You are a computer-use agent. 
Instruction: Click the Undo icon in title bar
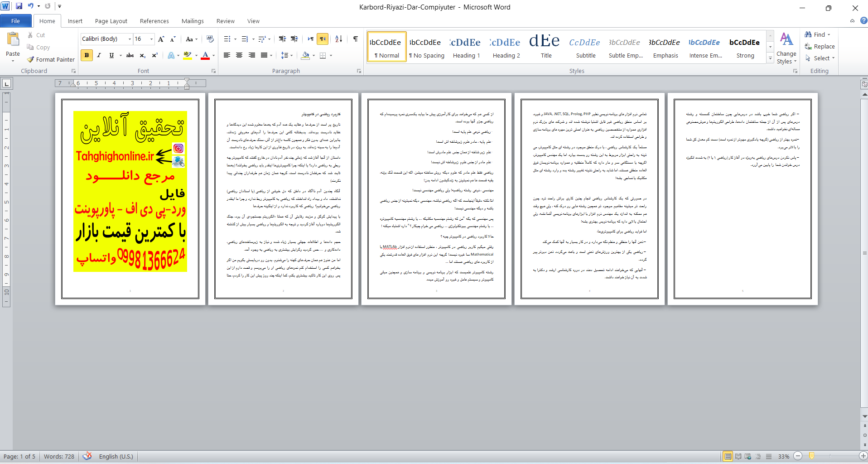(x=31, y=6)
